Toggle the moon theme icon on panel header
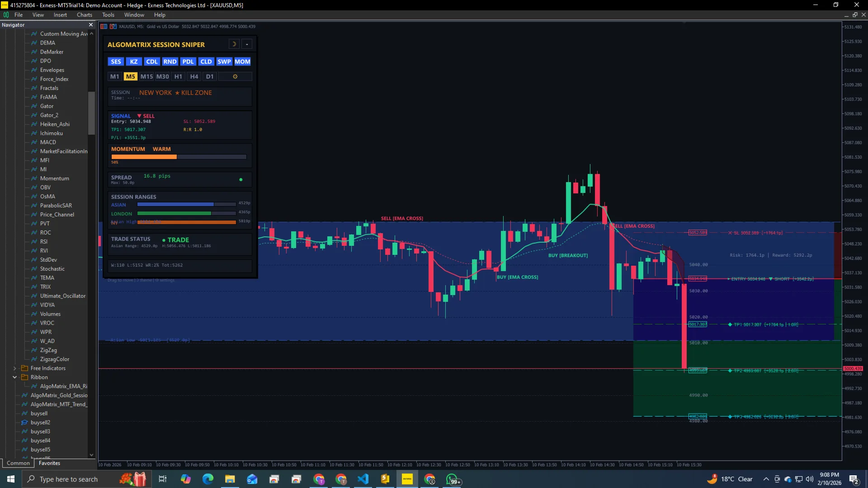 click(234, 44)
